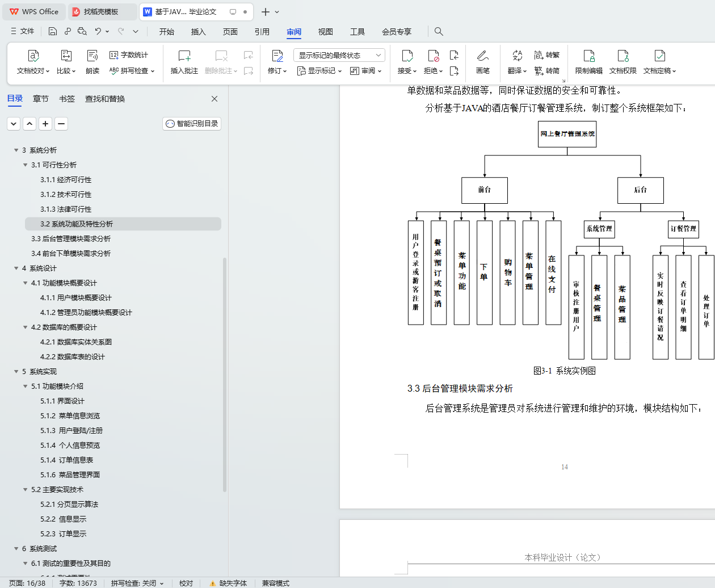This screenshot has height=588, width=715.
Task: Open 显示标记的最终状态 dropdown
Action: (339, 55)
